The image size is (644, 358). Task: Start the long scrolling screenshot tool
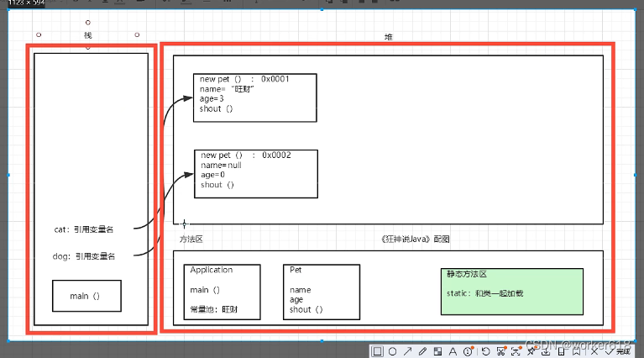click(516, 352)
